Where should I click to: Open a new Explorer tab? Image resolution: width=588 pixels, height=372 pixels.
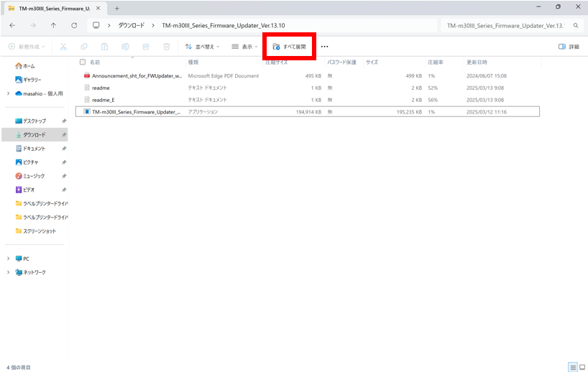[116, 8]
